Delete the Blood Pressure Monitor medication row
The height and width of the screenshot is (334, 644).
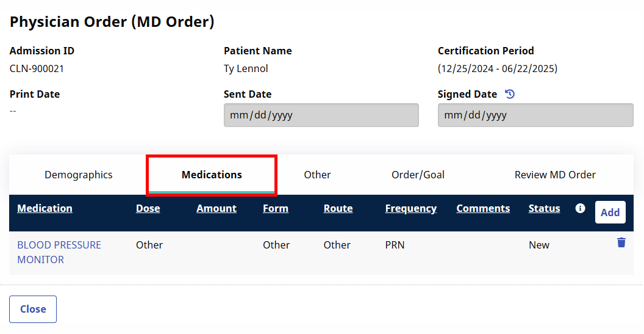click(621, 242)
